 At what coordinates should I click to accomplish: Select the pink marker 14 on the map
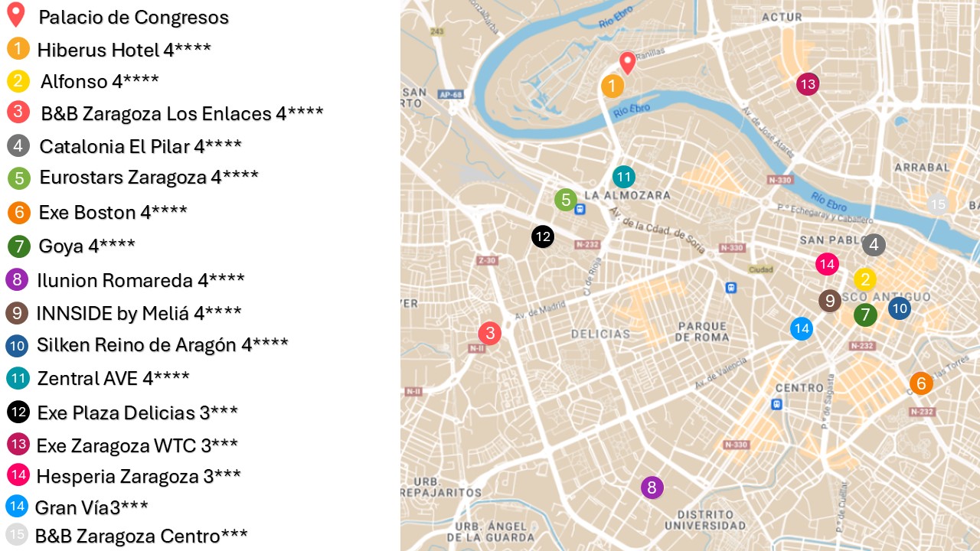click(827, 265)
